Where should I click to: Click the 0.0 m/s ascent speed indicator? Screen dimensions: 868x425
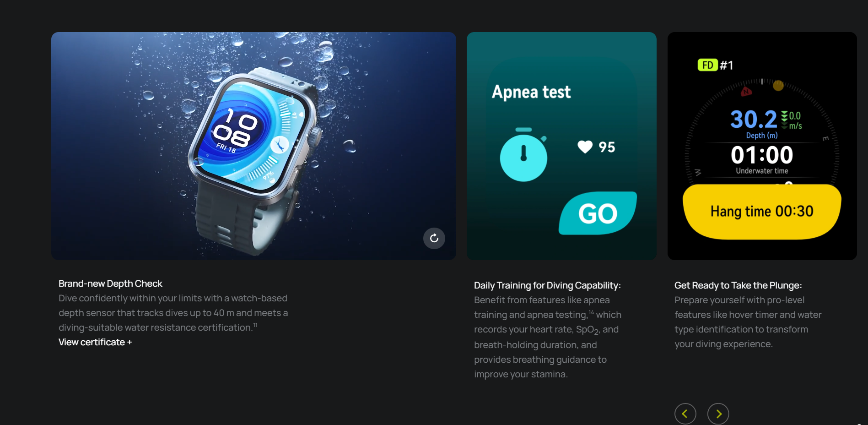pos(792,120)
